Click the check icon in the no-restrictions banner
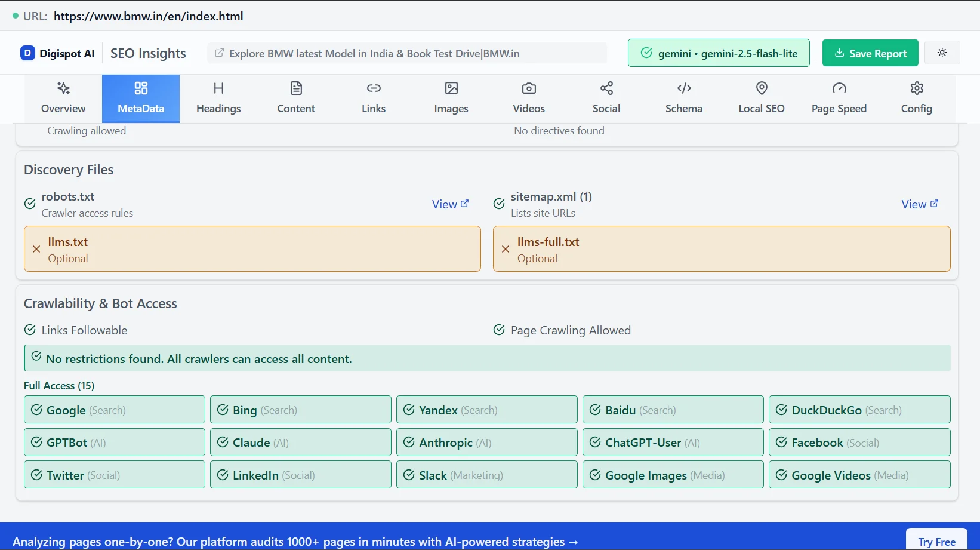The width and height of the screenshot is (980, 550). coord(36,356)
